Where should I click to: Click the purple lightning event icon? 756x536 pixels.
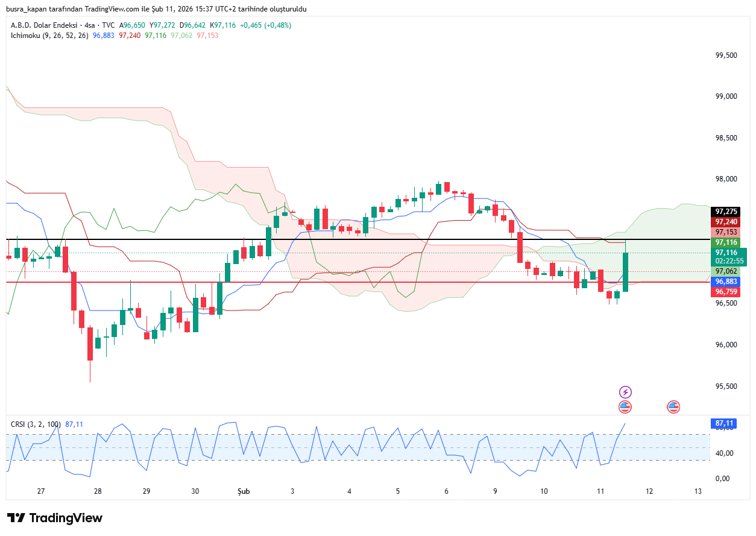625,392
